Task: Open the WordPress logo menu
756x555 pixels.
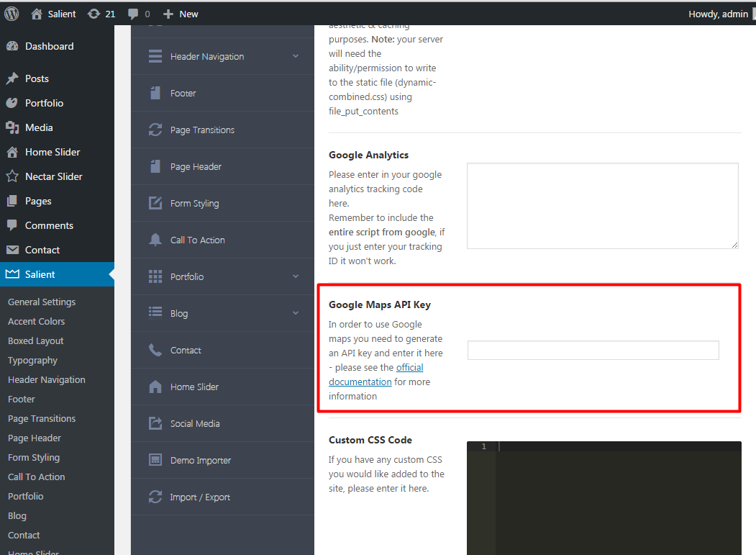Action: click(12, 13)
